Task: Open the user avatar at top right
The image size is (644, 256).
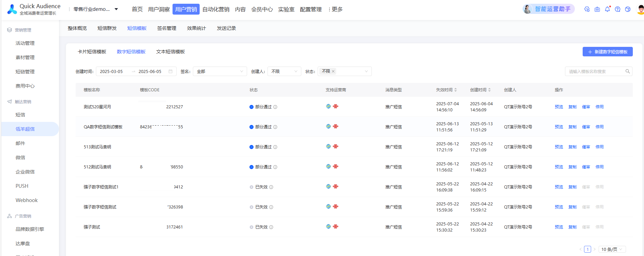Action: click(640, 9)
